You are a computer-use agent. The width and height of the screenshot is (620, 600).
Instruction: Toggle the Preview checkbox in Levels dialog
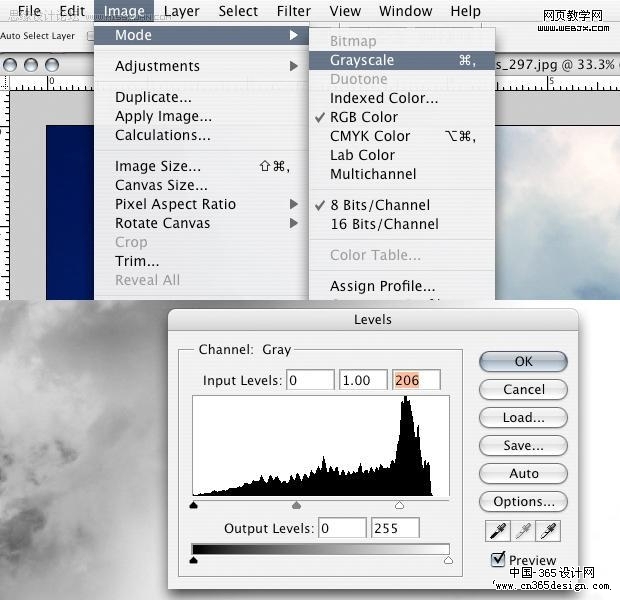497,559
